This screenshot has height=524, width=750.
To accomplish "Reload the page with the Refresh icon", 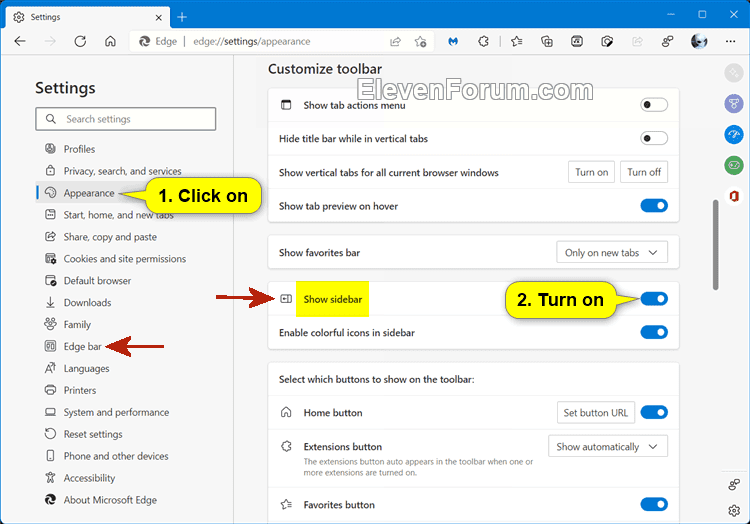I will pos(80,42).
